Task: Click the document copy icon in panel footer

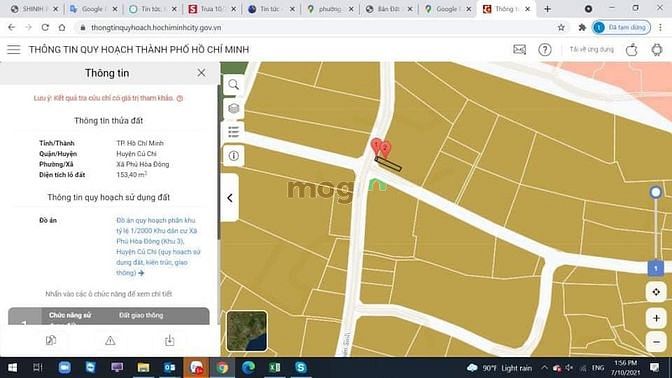Action: pyautogui.click(x=51, y=341)
